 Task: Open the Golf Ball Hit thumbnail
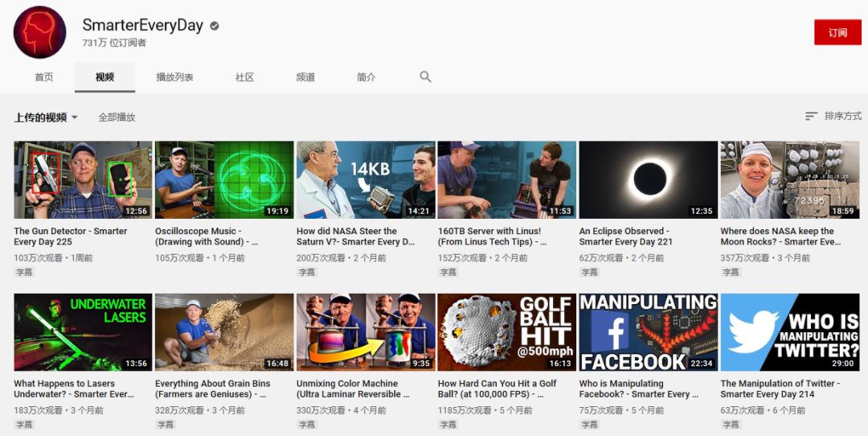[x=507, y=332]
